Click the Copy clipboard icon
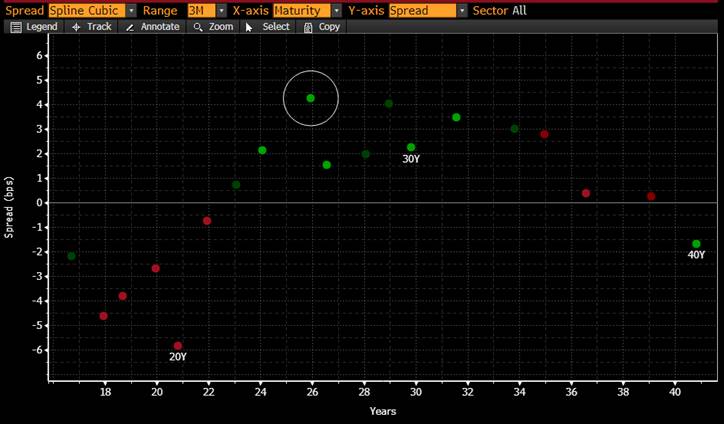Image resolution: width=724 pixels, height=424 pixels. (308, 28)
